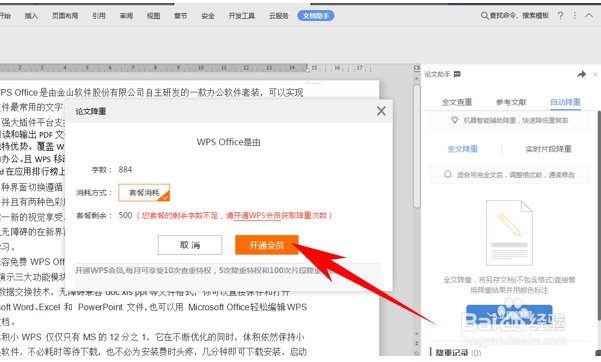Switch to the 引用 ribbon tab
The width and height of the screenshot is (601, 362).
click(99, 16)
